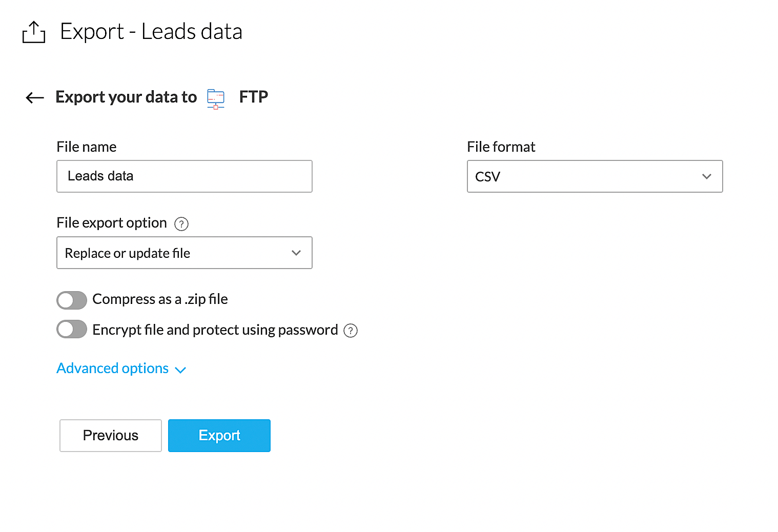778x532 pixels.
Task: Open help for File export option
Action: tap(181, 224)
